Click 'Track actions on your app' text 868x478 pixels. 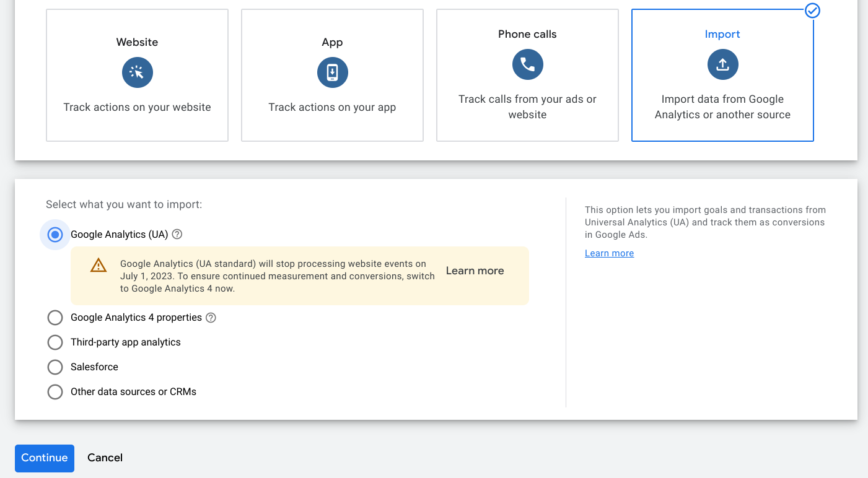[x=332, y=107]
